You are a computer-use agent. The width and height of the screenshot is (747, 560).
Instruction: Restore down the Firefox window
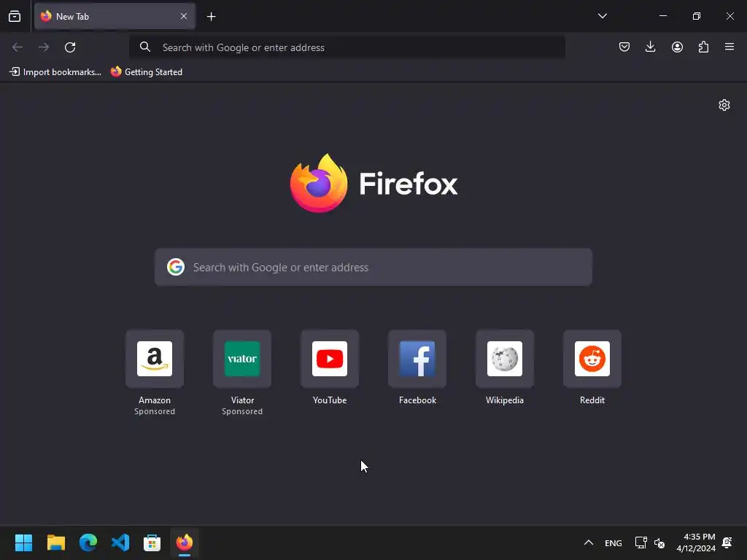tap(696, 16)
